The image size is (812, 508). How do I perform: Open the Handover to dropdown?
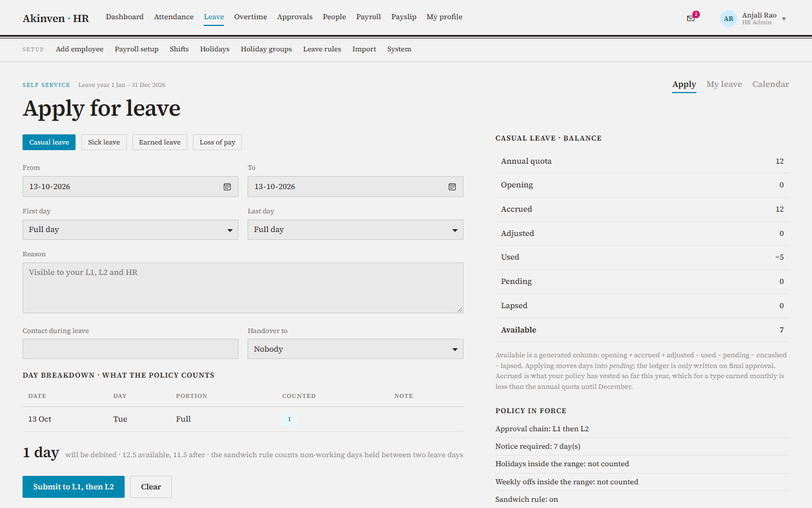tap(355, 349)
